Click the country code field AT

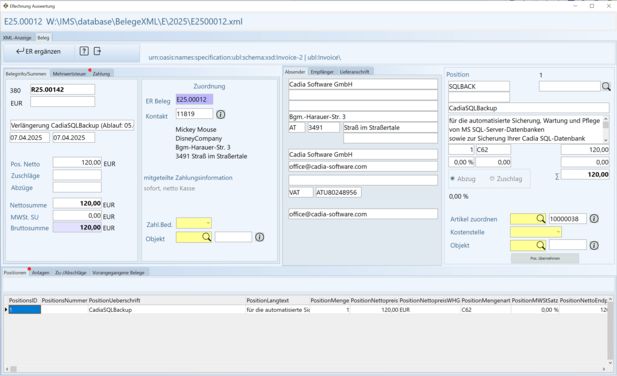pos(297,127)
